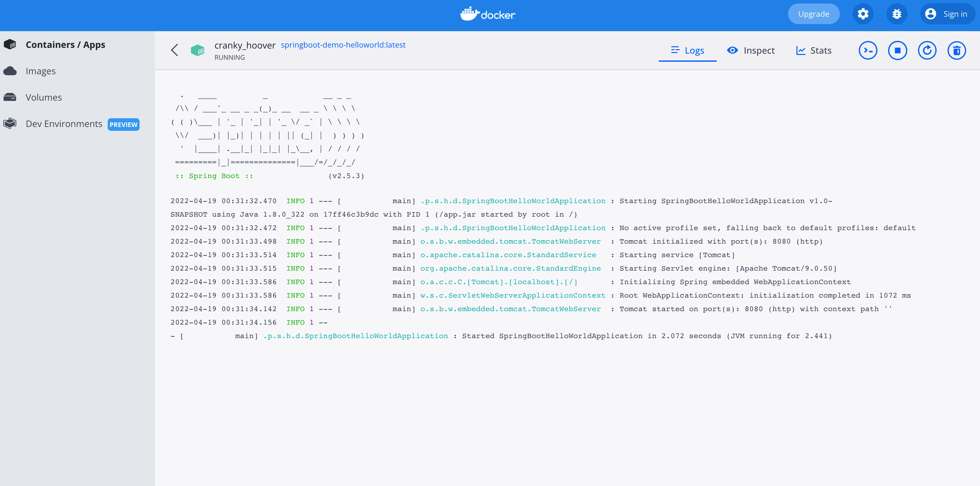Screen dimensions: 980x486
Task: Open Docker settings gear icon
Action: pyautogui.click(x=863, y=14)
